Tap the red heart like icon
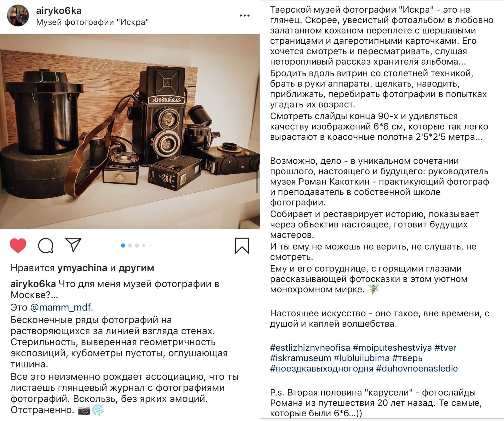504x421 pixels. pyautogui.click(x=18, y=245)
